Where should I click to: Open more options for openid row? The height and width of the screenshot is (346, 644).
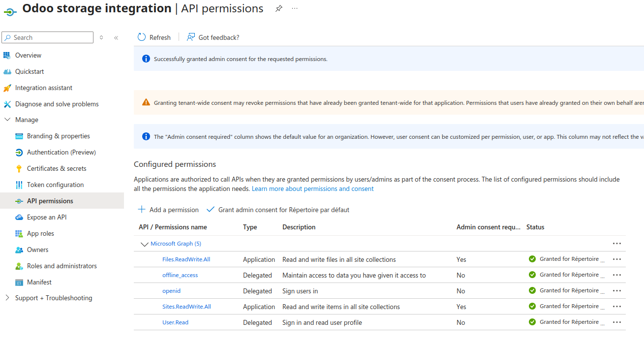click(x=617, y=291)
